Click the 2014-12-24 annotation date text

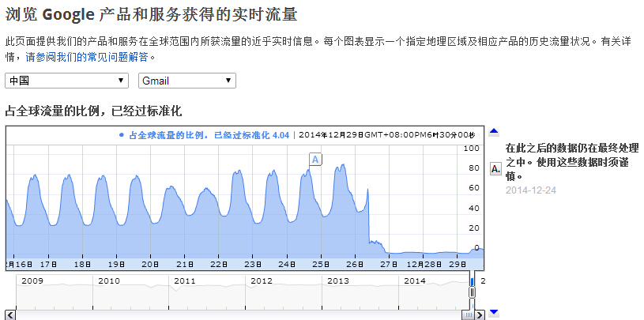point(531,190)
